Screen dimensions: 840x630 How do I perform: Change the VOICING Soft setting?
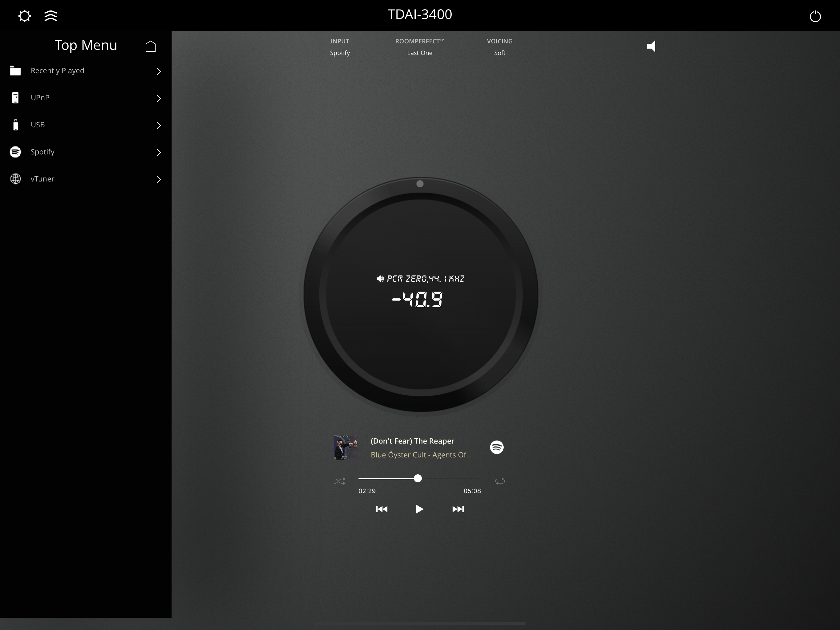click(x=500, y=47)
